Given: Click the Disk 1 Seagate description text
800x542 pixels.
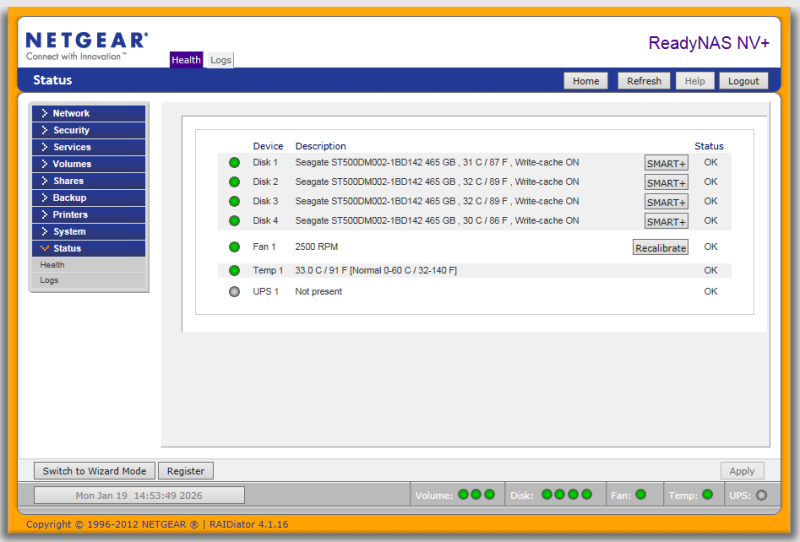Looking at the screenshot, I should (x=437, y=162).
